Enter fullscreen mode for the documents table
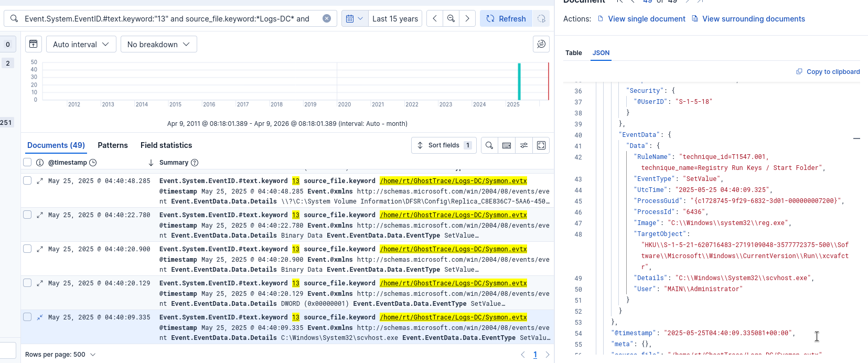This screenshot has width=868, height=363. (541, 145)
